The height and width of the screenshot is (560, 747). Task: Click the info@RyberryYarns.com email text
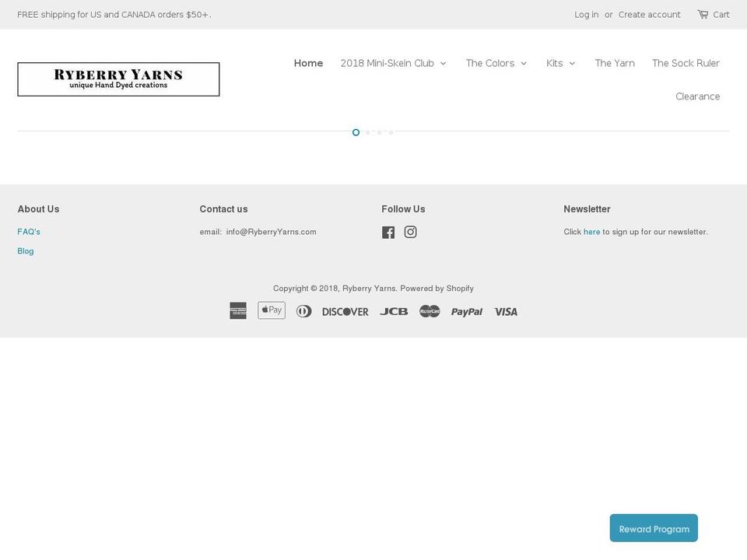click(271, 232)
